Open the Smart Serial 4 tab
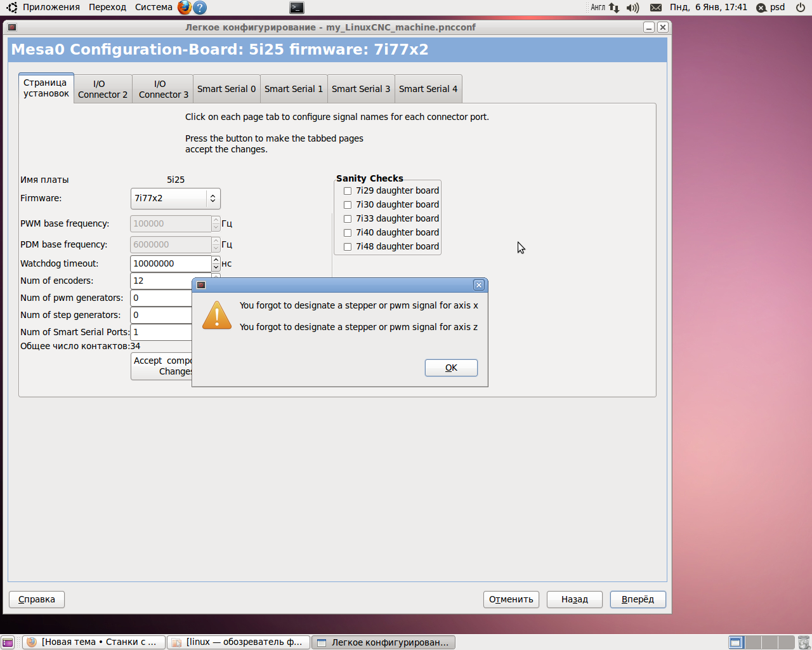Screen dimensions: 812x650 coord(428,89)
